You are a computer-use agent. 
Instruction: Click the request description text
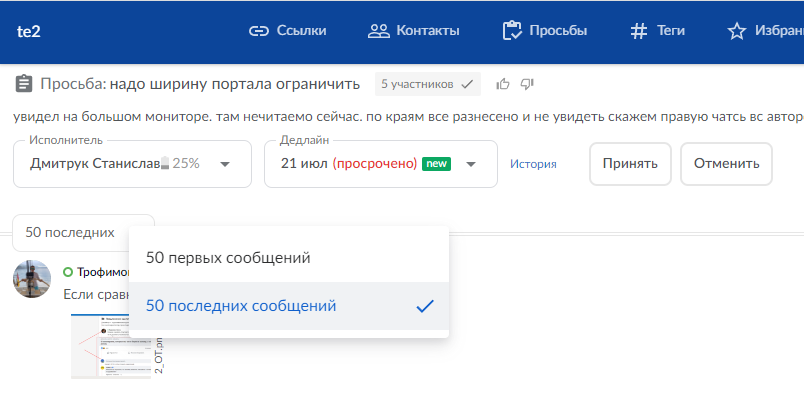pos(408,117)
